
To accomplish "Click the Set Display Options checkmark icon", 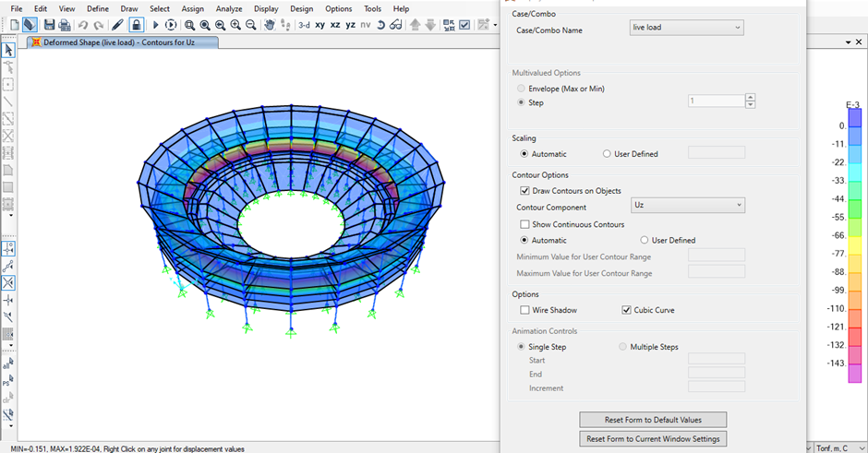I will (464, 25).
